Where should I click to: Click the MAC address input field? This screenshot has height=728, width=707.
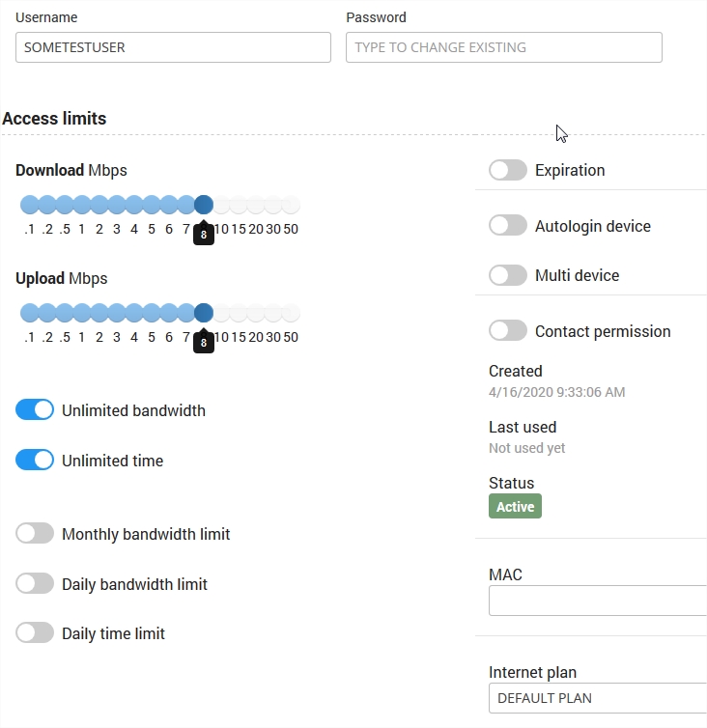597,601
